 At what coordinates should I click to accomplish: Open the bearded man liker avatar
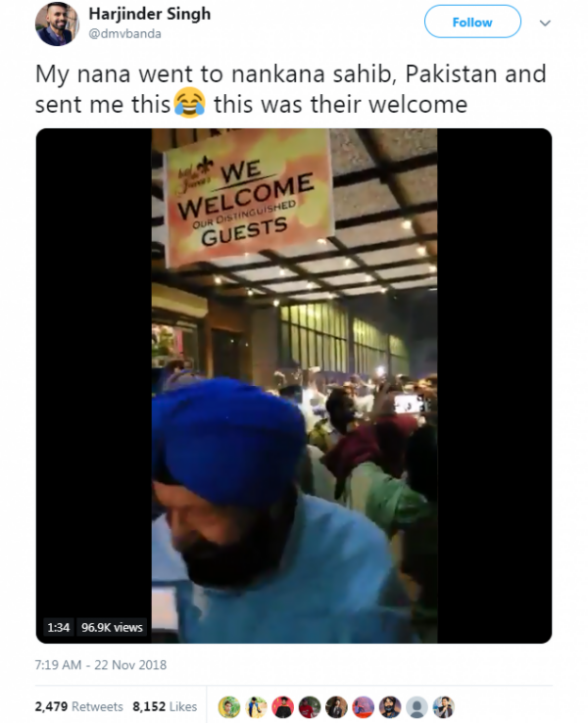pyautogui.click(x=390, y=707)
